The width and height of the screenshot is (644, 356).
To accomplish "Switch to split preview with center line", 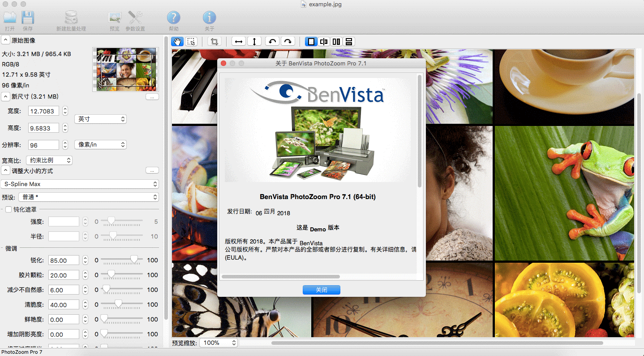I will tap(324, 42).
